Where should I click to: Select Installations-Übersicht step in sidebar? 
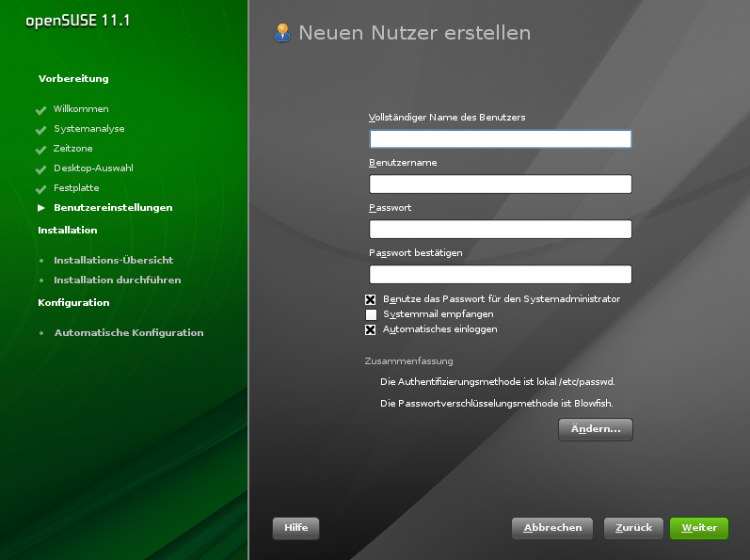click(113, 260)
